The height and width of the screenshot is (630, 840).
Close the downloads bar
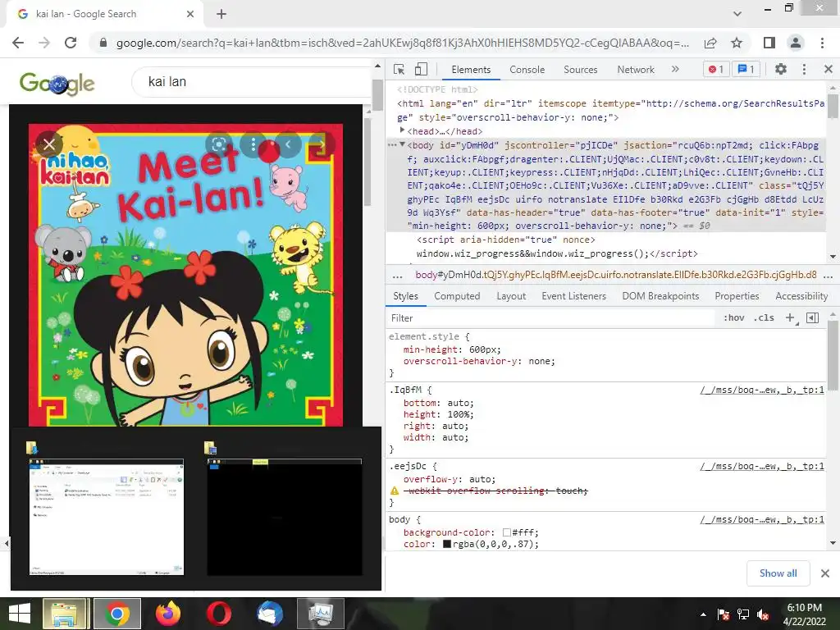(825, 573)
